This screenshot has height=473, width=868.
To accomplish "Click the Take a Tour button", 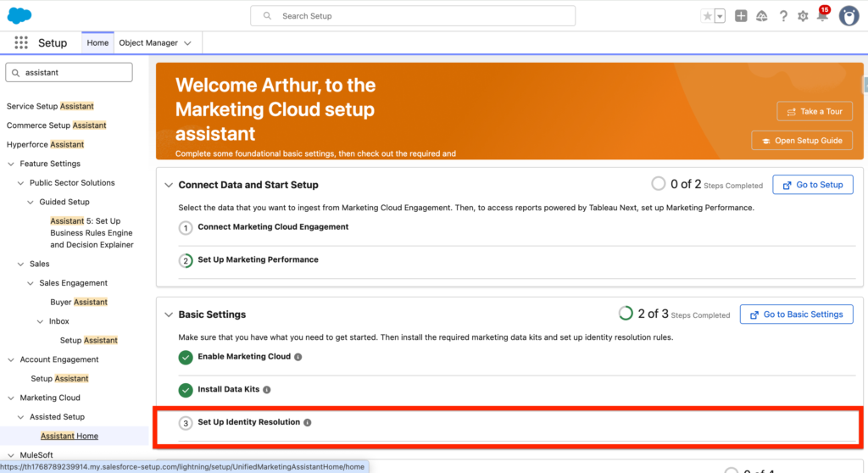I will click(814, 111).
